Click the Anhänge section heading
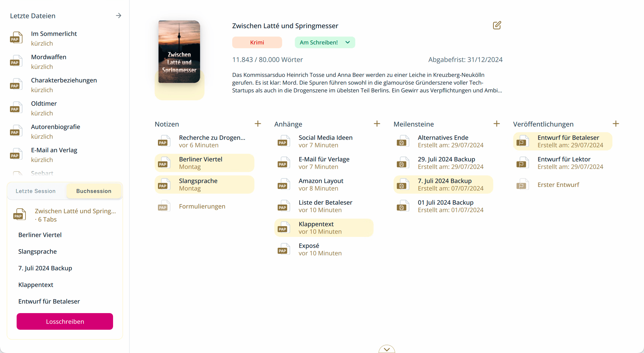The image size is (644, 353). (x=288, y=124)
